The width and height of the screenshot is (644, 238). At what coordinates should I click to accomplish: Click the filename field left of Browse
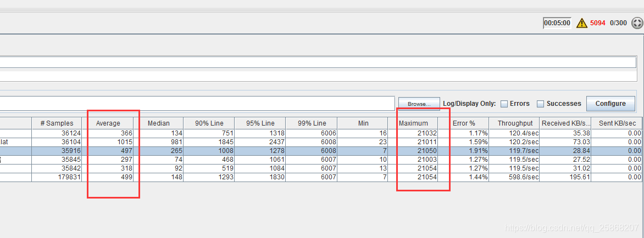[197, 104]
